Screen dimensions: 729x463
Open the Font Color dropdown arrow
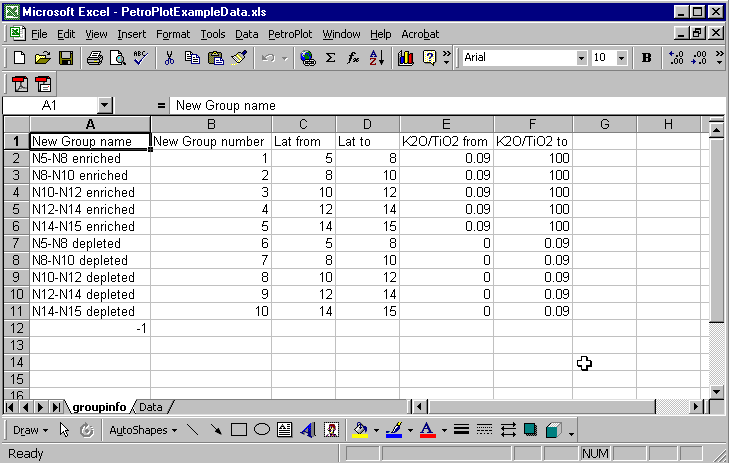click(x=444, y=430)
